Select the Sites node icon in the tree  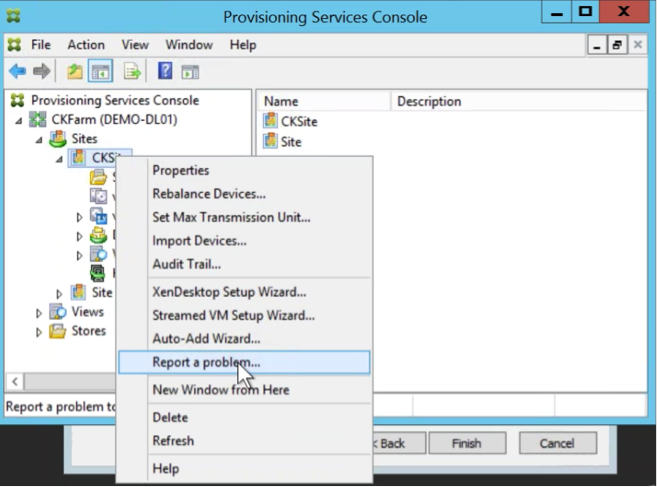[58, 139]
